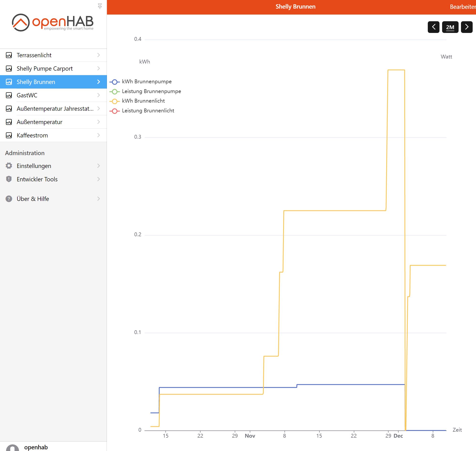Open the Außentemperatur page
This screenshot has width=476, height=451.
pyautogui.click(x=39, y=122)
